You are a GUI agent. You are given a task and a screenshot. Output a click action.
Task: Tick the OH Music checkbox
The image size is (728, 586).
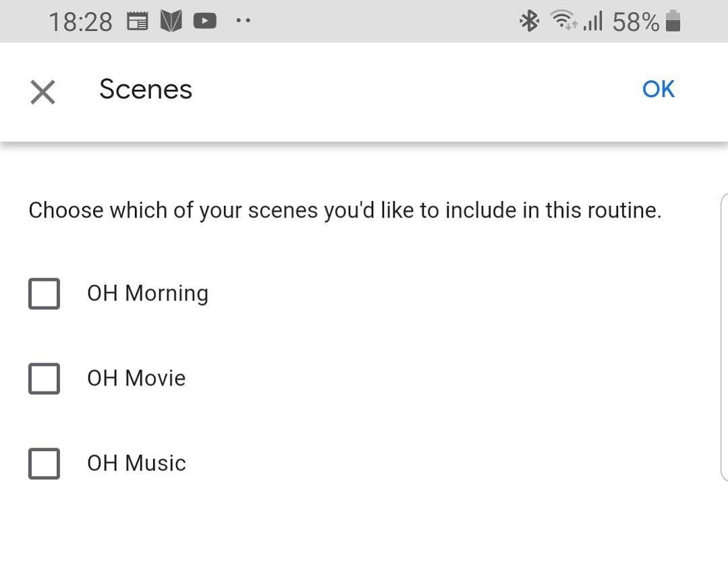pyautogui.click(x=45, y=463)
